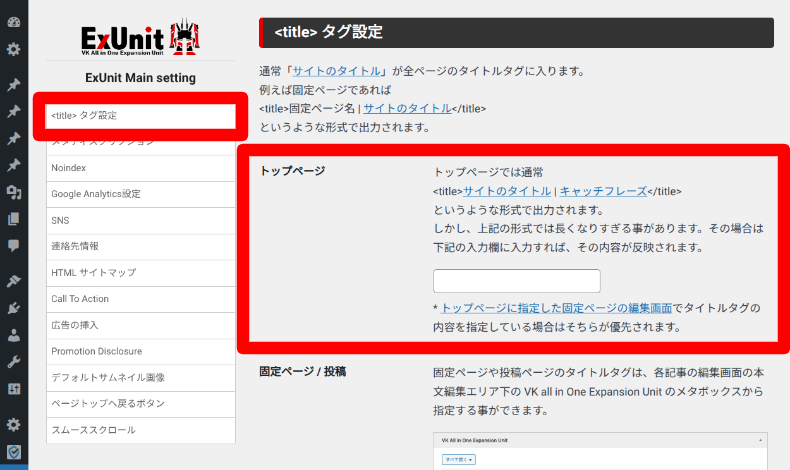Click サイトのタイトル link after 固定ページ名

click(x=407, y=108)
